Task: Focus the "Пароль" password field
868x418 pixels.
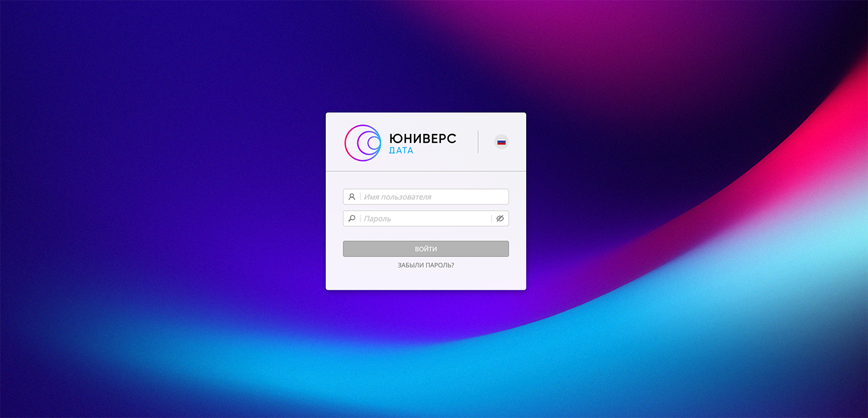Action: (425, 218)
